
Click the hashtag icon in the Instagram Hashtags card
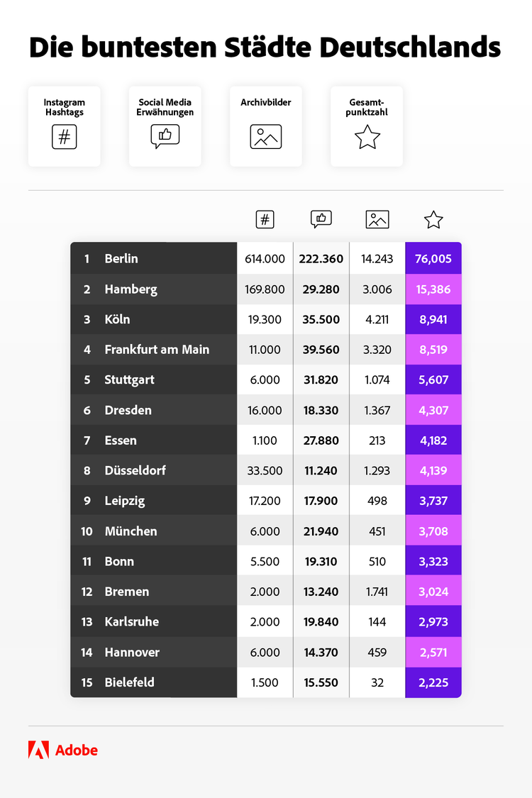(x=64, y=137)
